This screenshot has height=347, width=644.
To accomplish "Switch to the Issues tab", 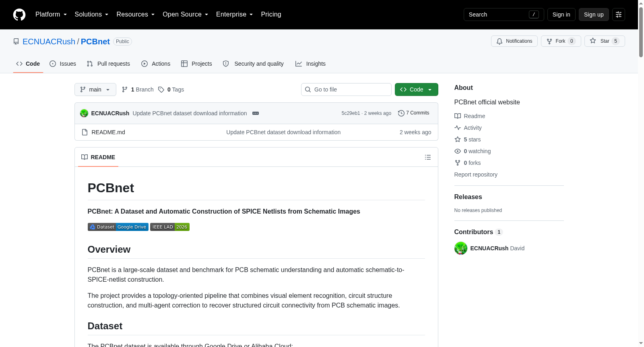I will [x=63, y=64].
